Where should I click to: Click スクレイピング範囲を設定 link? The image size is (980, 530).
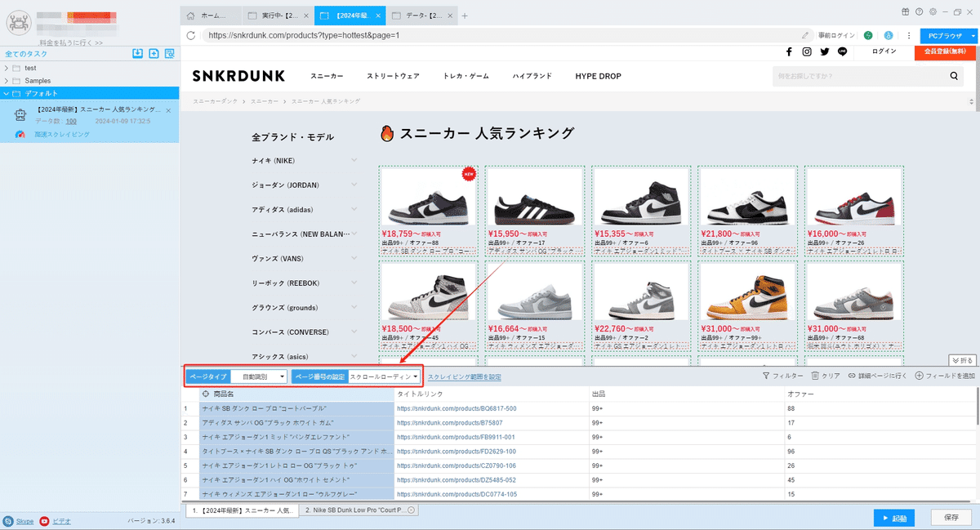click(x=465, y=377)
